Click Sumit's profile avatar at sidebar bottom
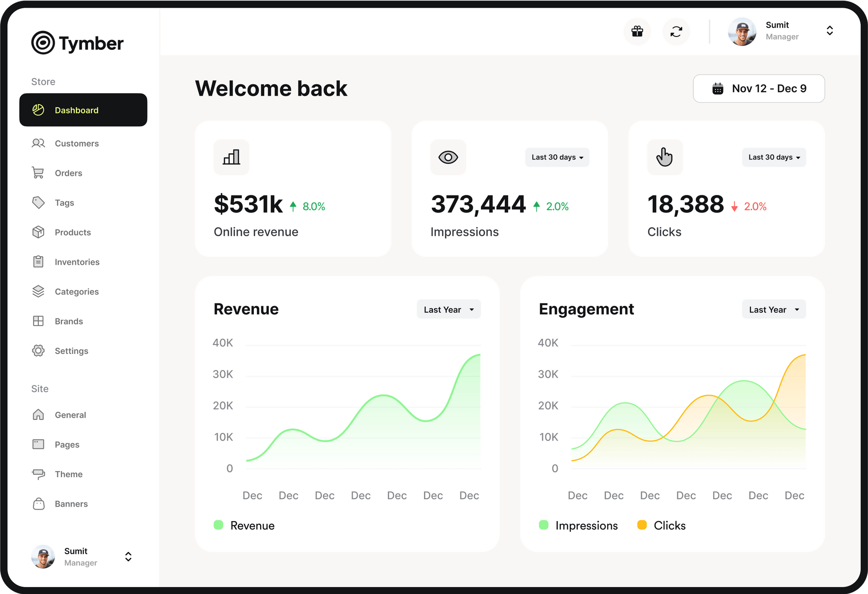The image size is (868, 594). tap(43, 557)
